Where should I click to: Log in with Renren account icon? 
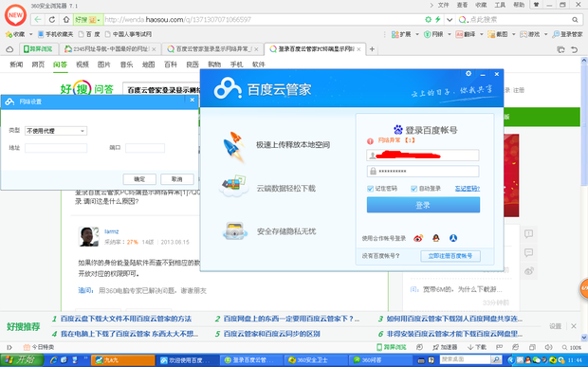point(453,238)
